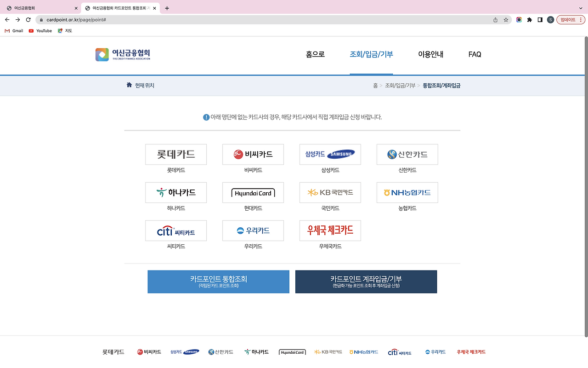The image size is (588, 368).
Task: Reload the current page
Action: [28, 20]
